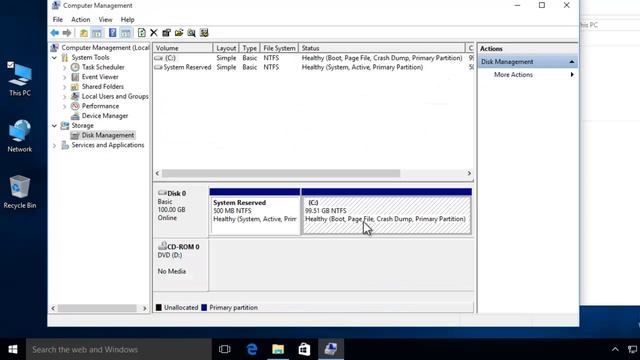Collapse the System Tools node
The image size is (640, 360).
pyautogui.click(x=54, y=58)
